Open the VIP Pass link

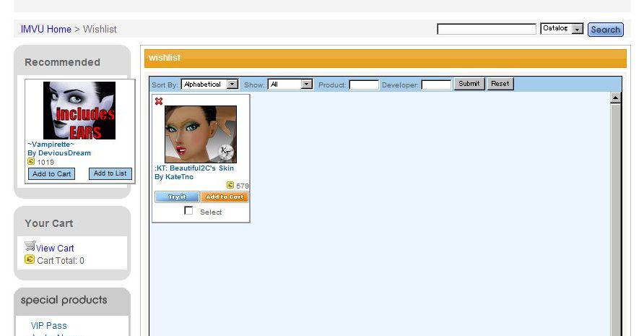(49, 326)
